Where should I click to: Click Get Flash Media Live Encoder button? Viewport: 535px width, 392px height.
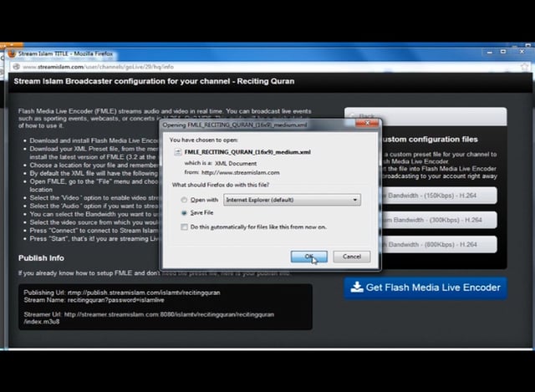pyautogui.click(x=425, y=288)
